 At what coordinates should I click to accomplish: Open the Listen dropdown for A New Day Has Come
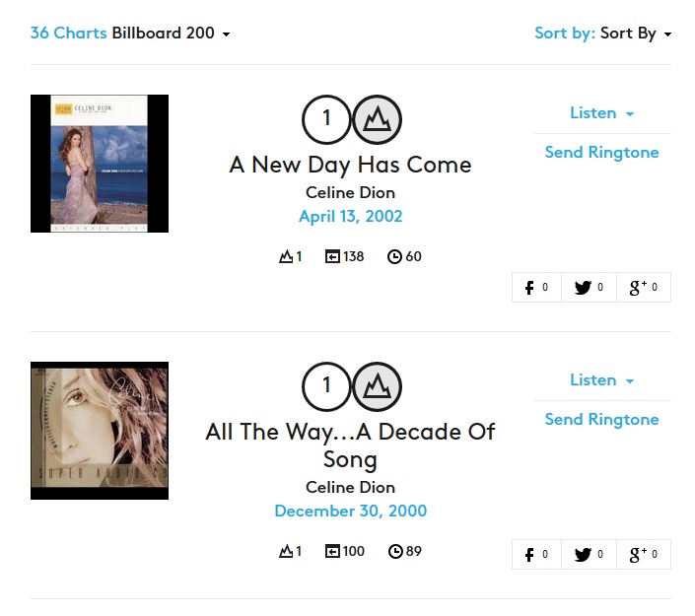click(x=601, y=113)
